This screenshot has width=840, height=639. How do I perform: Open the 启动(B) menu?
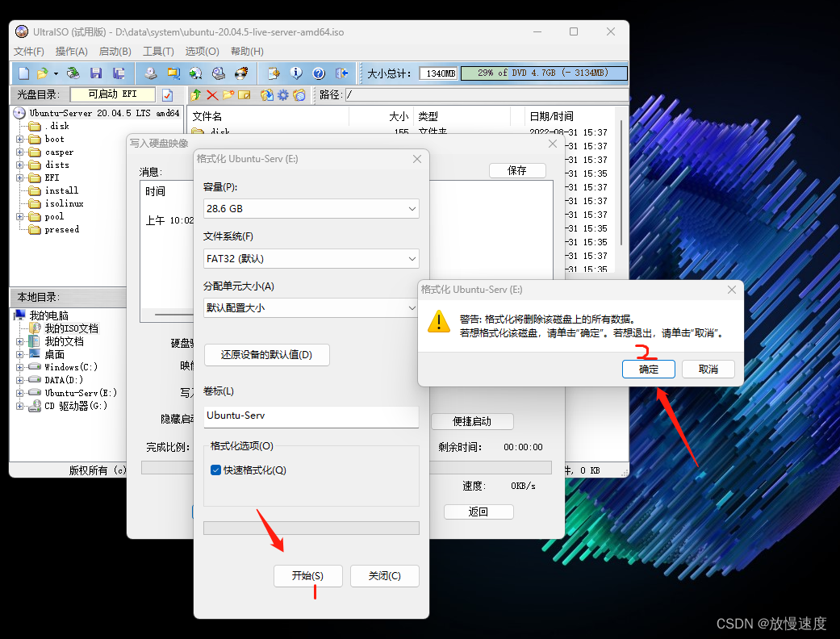115,52
